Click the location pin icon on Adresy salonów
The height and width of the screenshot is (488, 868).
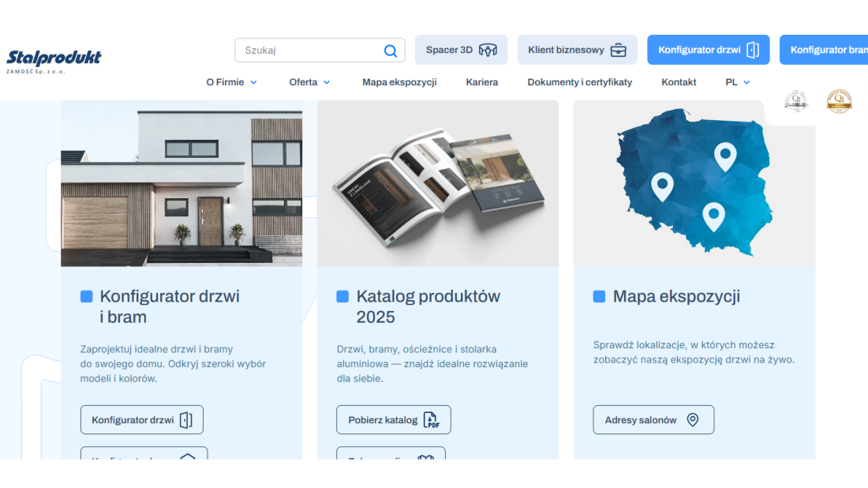(693, 420)
